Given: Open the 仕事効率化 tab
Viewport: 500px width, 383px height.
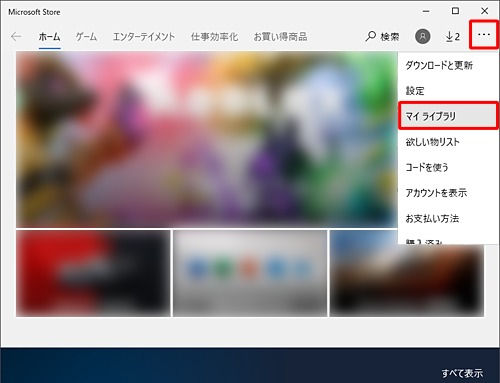Looking at the screenshot, I should (214, 37).
